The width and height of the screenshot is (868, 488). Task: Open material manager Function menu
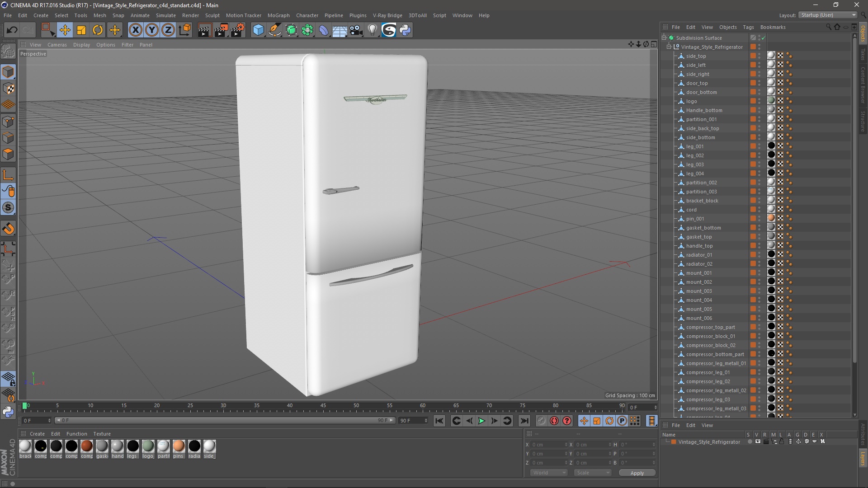click(76, 434)
